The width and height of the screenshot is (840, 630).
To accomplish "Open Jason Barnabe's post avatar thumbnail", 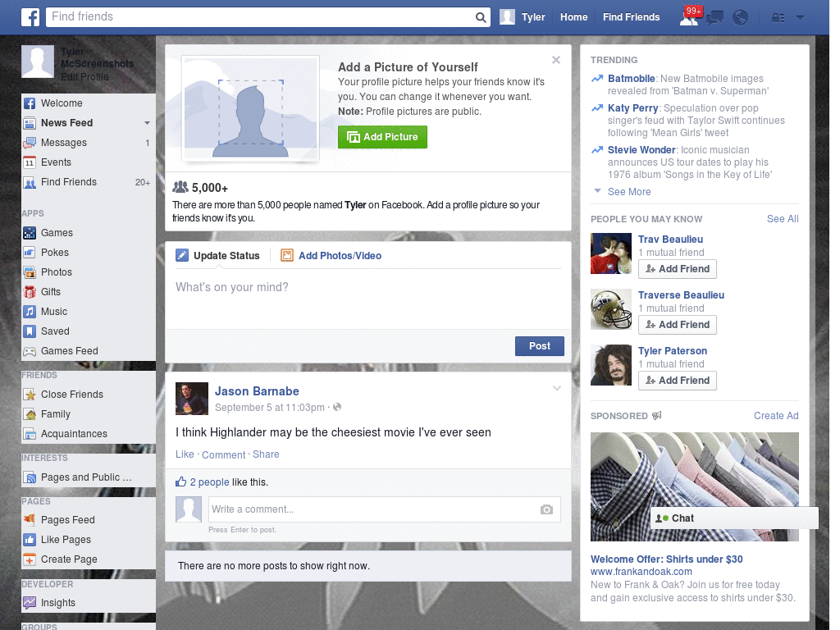I will (x=192, y=399).
